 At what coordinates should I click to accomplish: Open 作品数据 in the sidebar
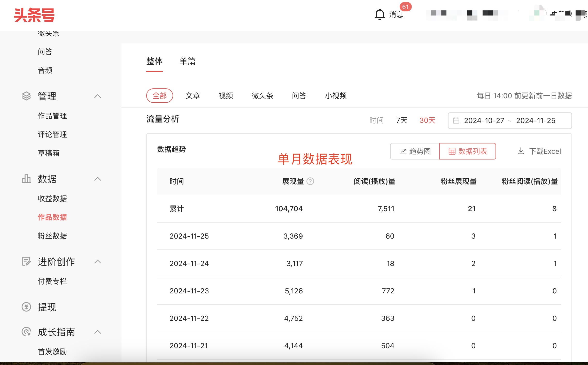pyautogui.click(x=52, y=217)
